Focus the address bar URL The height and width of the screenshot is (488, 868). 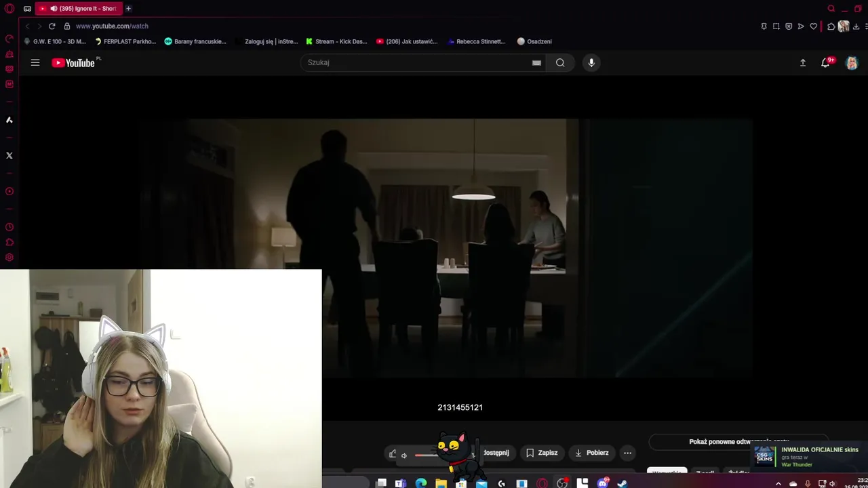[x=112, y=26]
